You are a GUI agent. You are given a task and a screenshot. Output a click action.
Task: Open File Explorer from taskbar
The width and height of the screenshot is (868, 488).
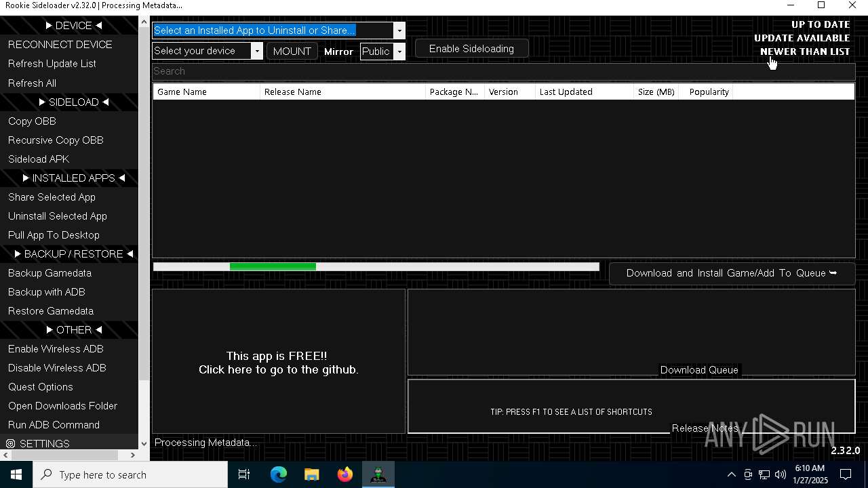pyautogui.click(x=312, y=474)
